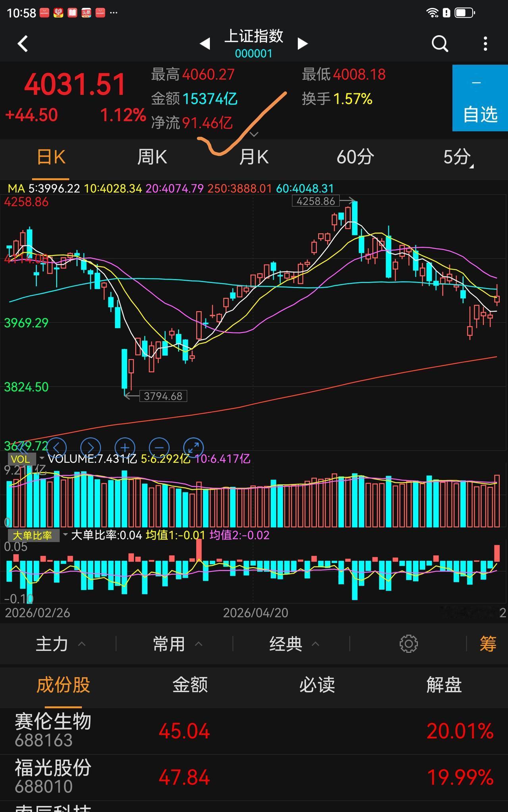Expand the 主力 indicator menu
This screenshot has width=508, height=812.
pyautogui.click(x=60, y=644)
